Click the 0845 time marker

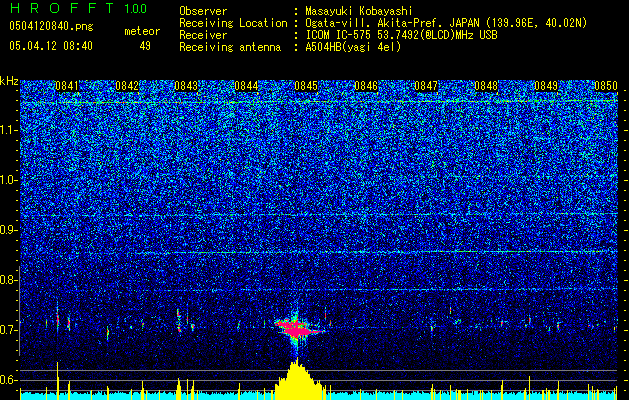tap(306, 86)
